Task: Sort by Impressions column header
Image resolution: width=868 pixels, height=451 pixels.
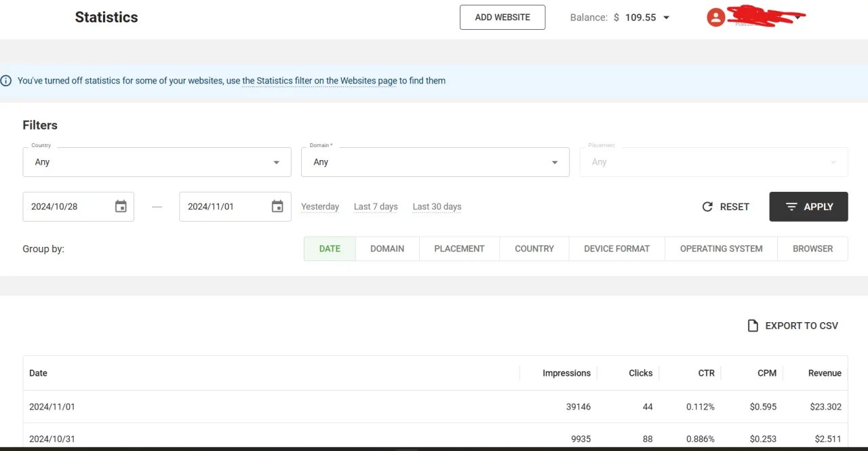Action: tap(566, 373)
